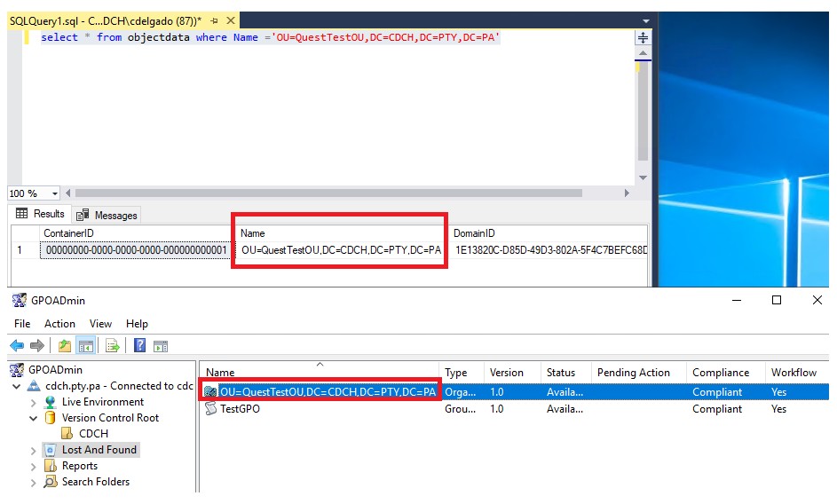Click the DomainID column header in results

click(549, 233)
